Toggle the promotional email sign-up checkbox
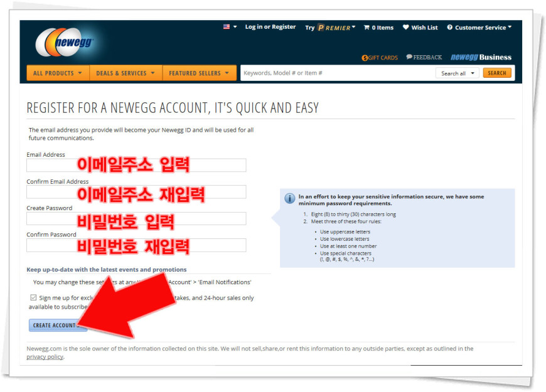The image size is (546, 392). (33, 297)
